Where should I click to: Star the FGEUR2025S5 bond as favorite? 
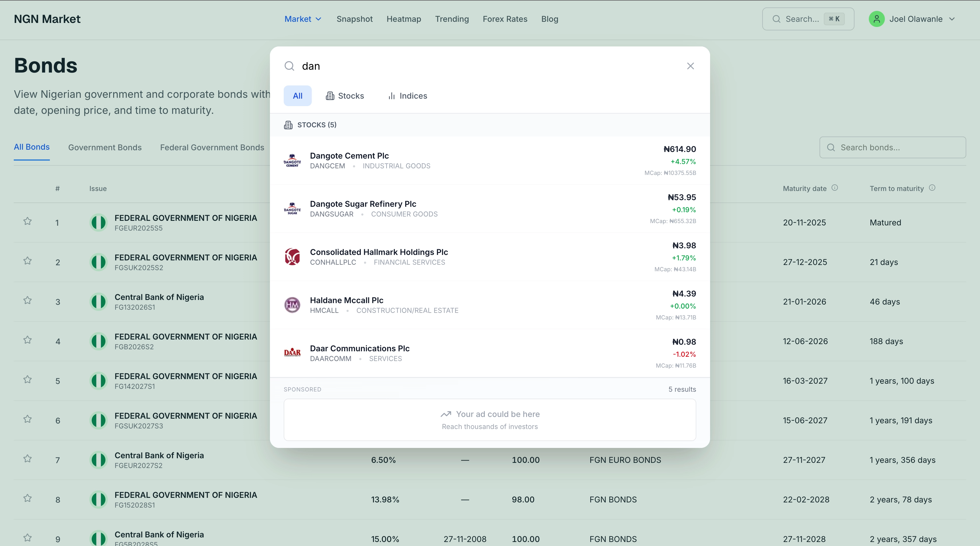tap(28, 221)
